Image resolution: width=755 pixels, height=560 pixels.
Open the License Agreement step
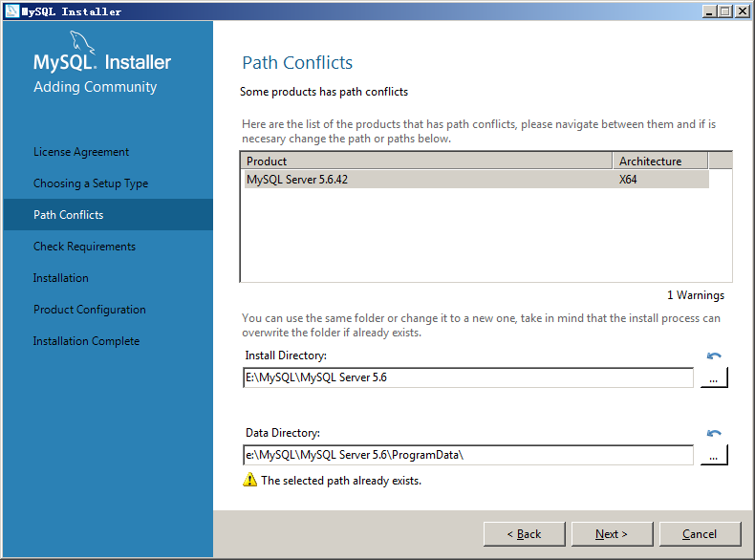[81, 152]
